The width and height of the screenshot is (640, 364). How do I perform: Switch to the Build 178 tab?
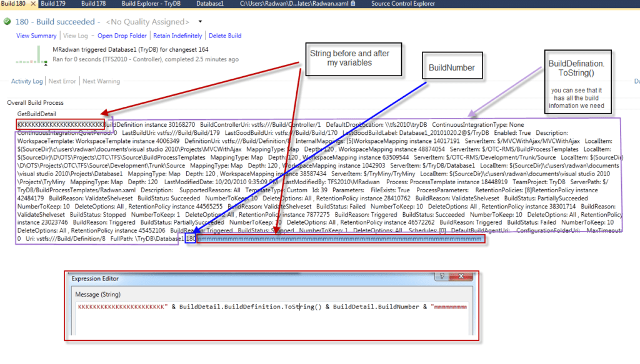tap(93, 4)
